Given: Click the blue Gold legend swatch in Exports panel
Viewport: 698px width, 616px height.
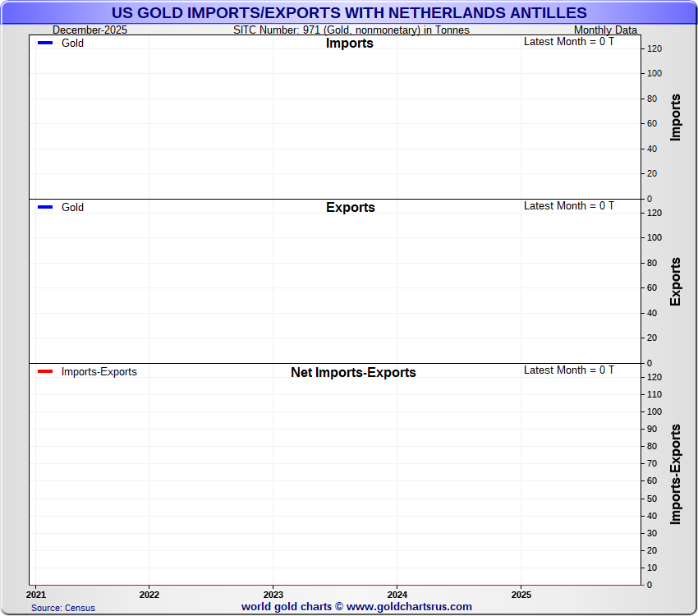Looking at the screenshot, I should point(45,207).
